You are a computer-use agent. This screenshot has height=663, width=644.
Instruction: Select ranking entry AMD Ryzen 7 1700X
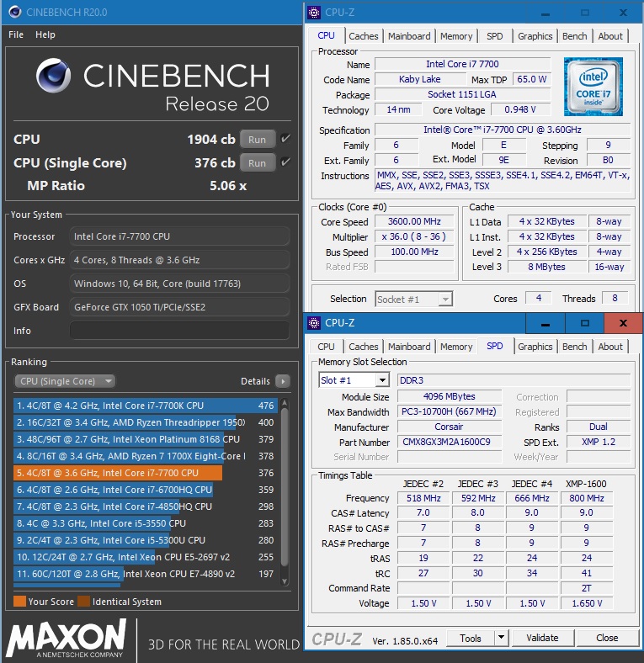[x=146, y=456]
